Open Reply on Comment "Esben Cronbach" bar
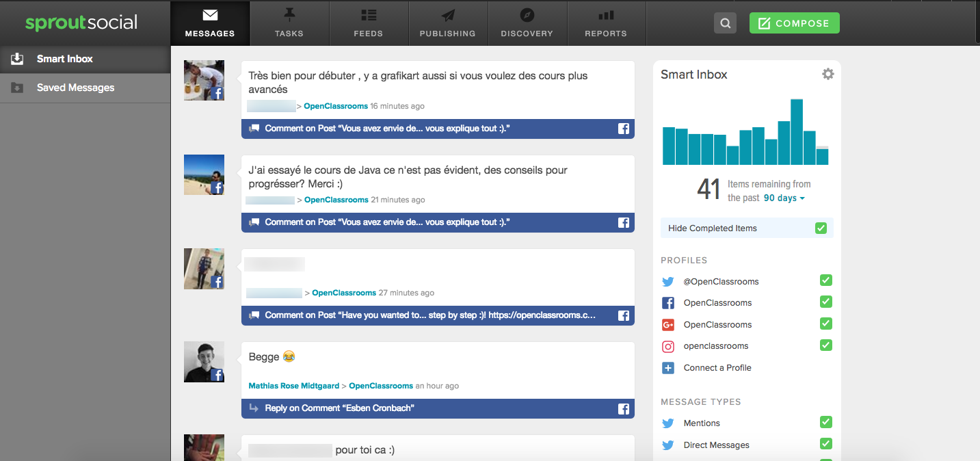Viewport: 980px width, 461px height. [x=438, y=408]
